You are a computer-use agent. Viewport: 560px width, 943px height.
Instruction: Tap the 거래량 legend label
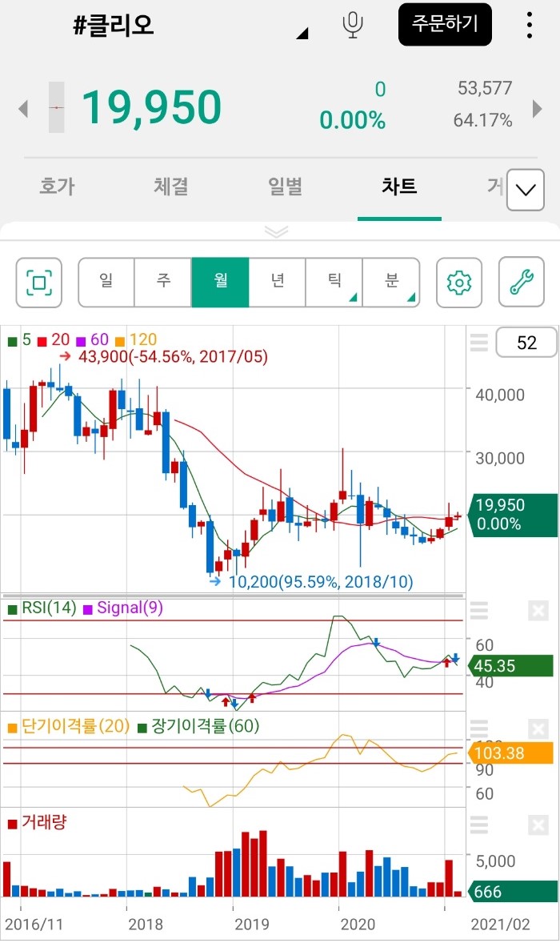38,822
